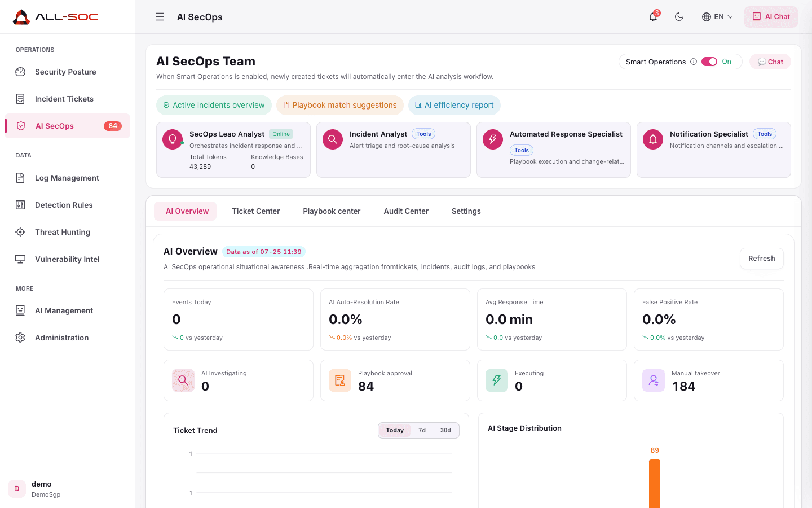Open Log Management section
The height and width of the screenshot is (508, 812).
click(68, 178)
